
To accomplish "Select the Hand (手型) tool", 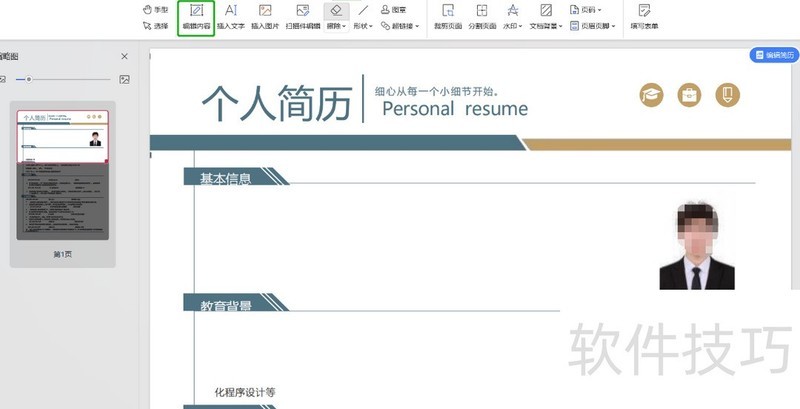I will (156, 10).
